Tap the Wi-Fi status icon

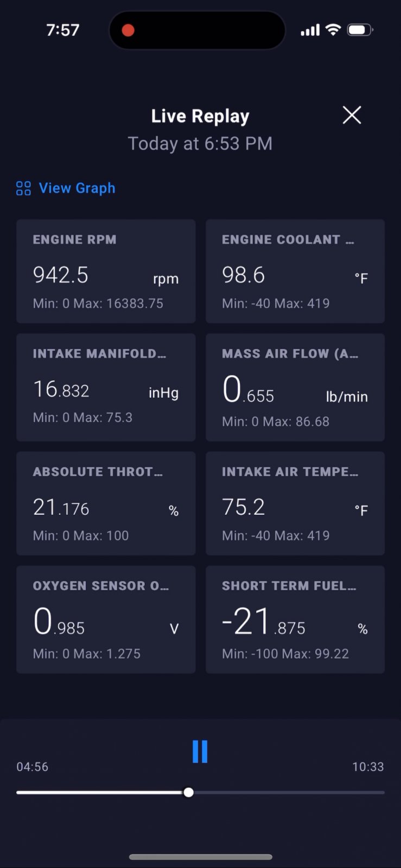click(x=333, y=30)
